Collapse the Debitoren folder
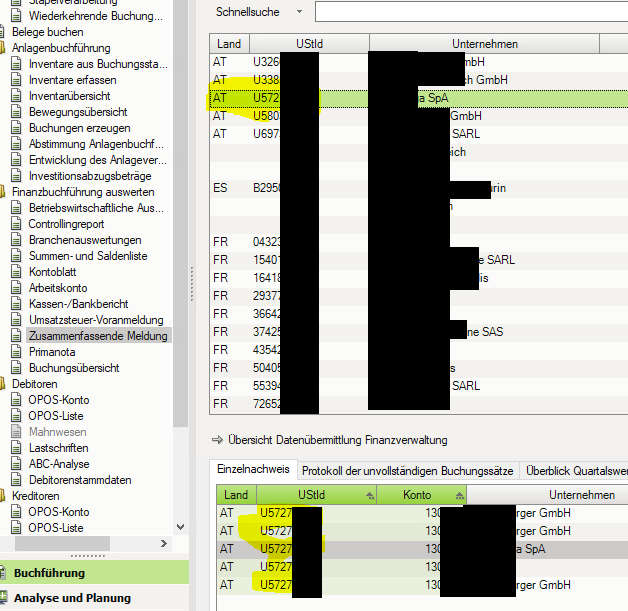The image size is (628, 611). (x=4, y=384)
